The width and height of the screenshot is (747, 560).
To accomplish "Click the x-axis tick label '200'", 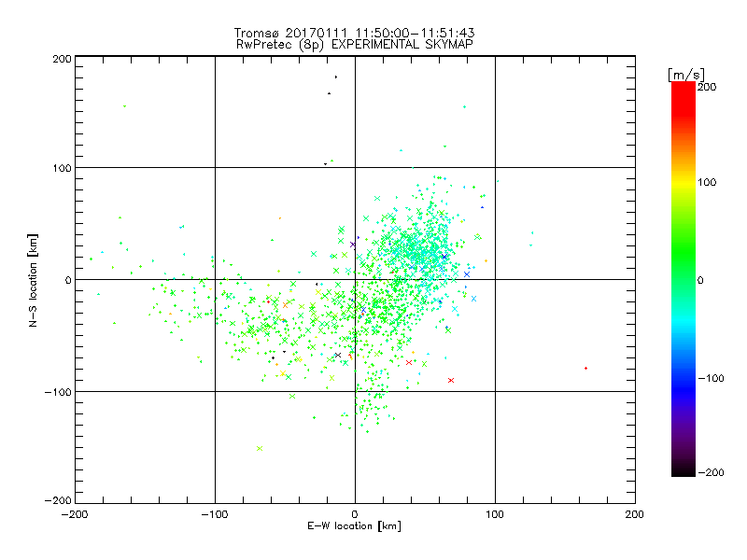I will click(x=635, y=514).
